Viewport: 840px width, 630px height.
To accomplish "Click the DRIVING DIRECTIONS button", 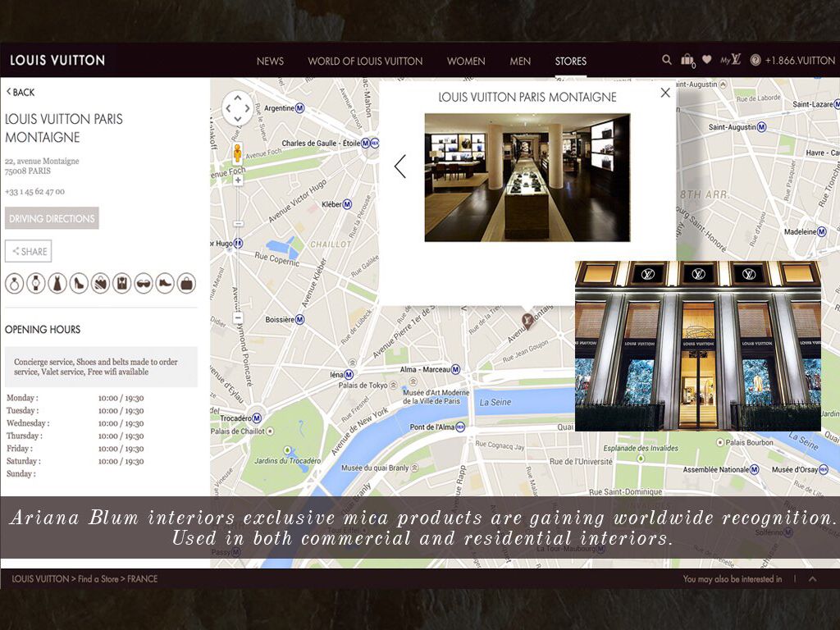I will [x=52, y=219].
